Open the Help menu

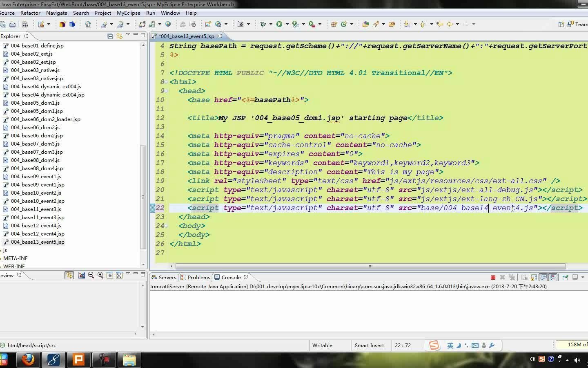coord(191,13)
